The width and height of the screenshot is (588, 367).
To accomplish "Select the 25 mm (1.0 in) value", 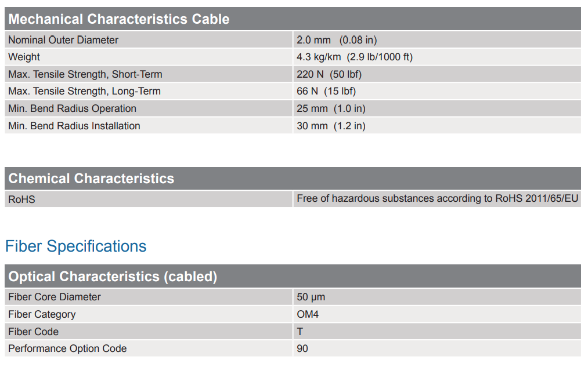I will (331, 108).
